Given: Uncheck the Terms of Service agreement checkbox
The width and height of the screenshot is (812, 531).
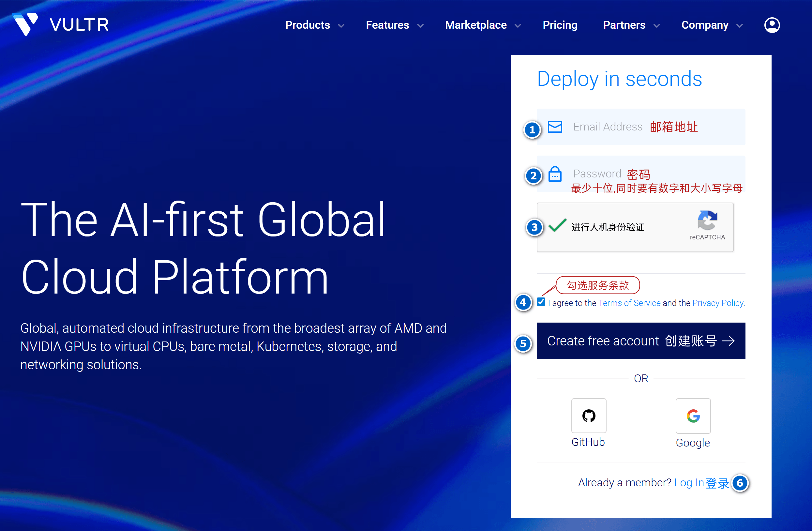Looking at the screenshot, I should (x=541, y=302).
